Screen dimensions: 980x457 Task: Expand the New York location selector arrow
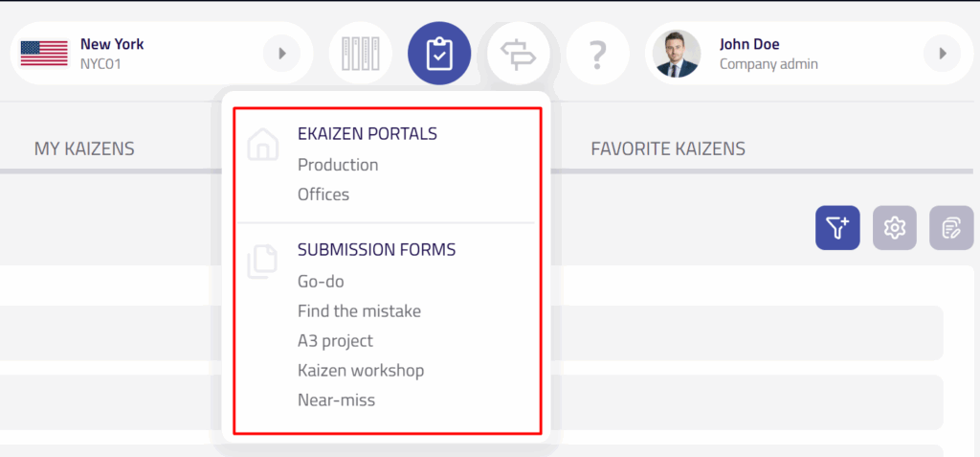pos(281,54)
